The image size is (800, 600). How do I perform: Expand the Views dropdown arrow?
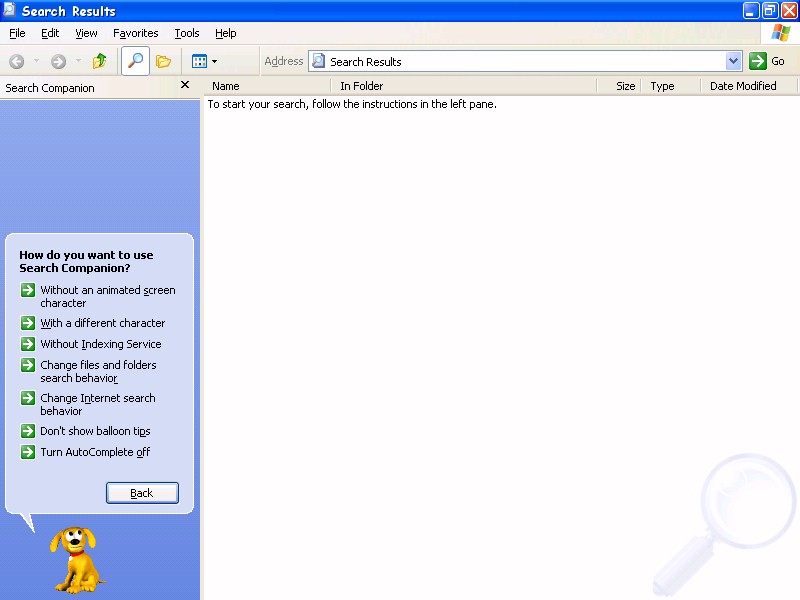click(215, 62)
